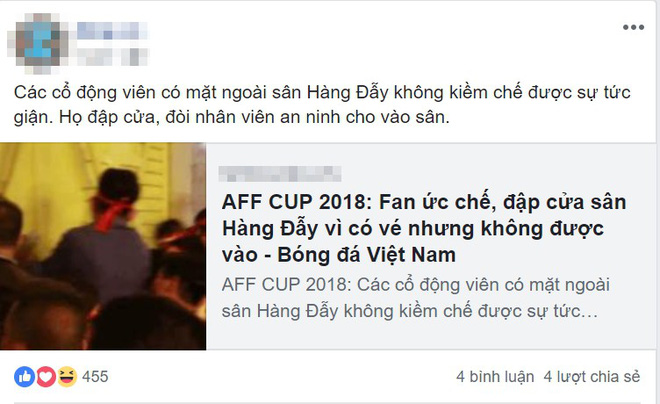660x404 pixels.
Task: Open the three-dot post options menu
Action: pyautogui.click(x=633, y=27)
